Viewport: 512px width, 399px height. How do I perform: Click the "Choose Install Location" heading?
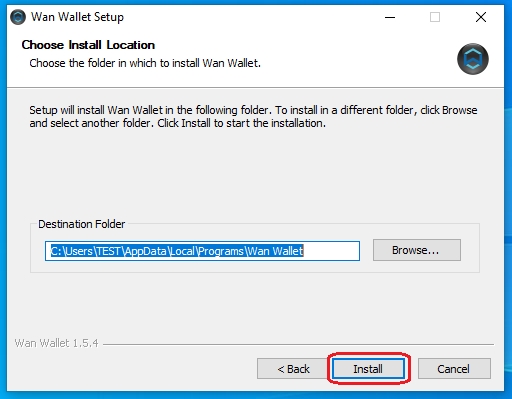click(x=88, y=45)
